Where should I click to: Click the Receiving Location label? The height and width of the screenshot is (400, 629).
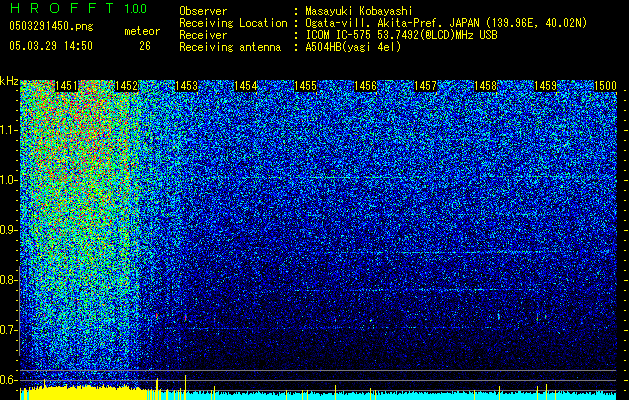233,23
